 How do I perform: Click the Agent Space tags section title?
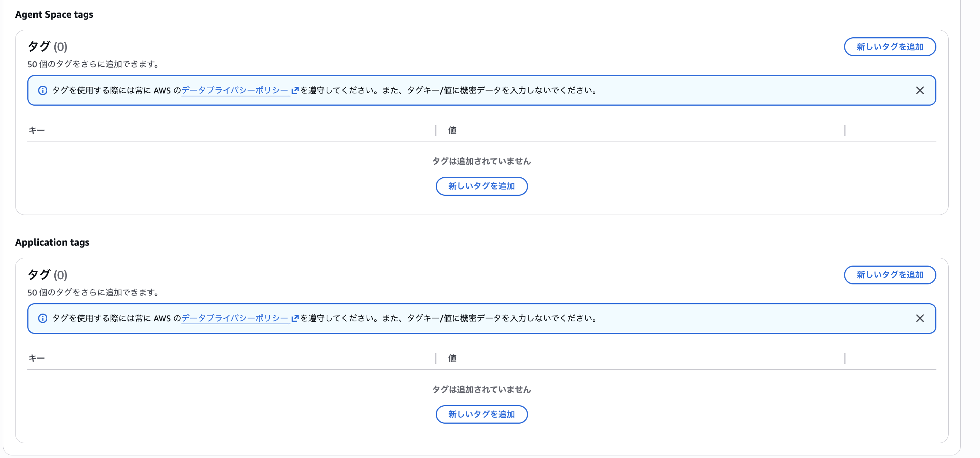[54, 14]
